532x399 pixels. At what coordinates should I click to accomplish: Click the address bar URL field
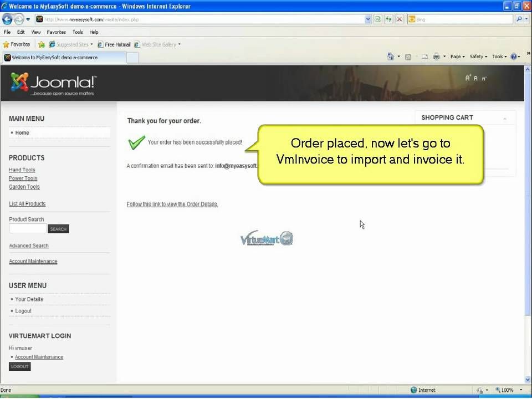pyautogui.click(x=199, y=19)
